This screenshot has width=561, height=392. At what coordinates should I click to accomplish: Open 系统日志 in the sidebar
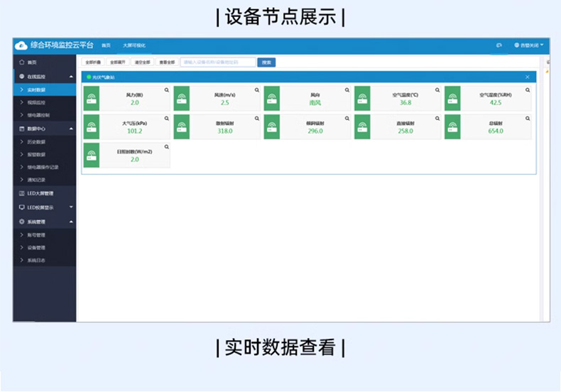(44, 261)
